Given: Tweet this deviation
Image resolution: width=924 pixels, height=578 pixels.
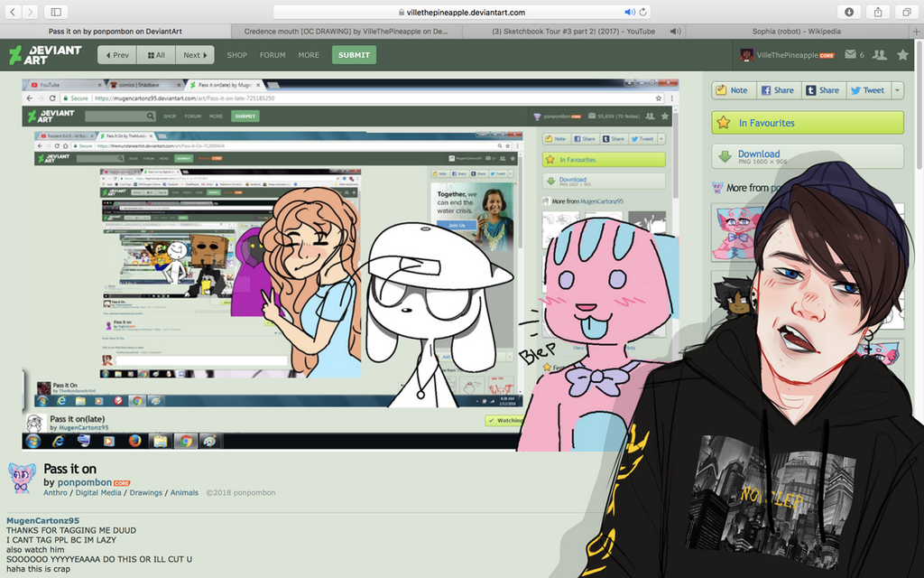Looking at the screenshot, I should click(869, 90).
